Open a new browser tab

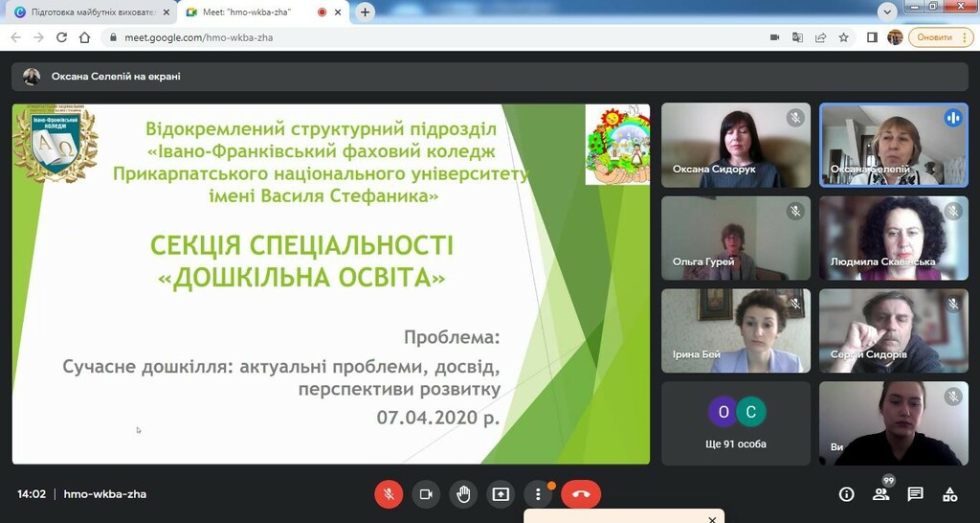tap(365, 11)
